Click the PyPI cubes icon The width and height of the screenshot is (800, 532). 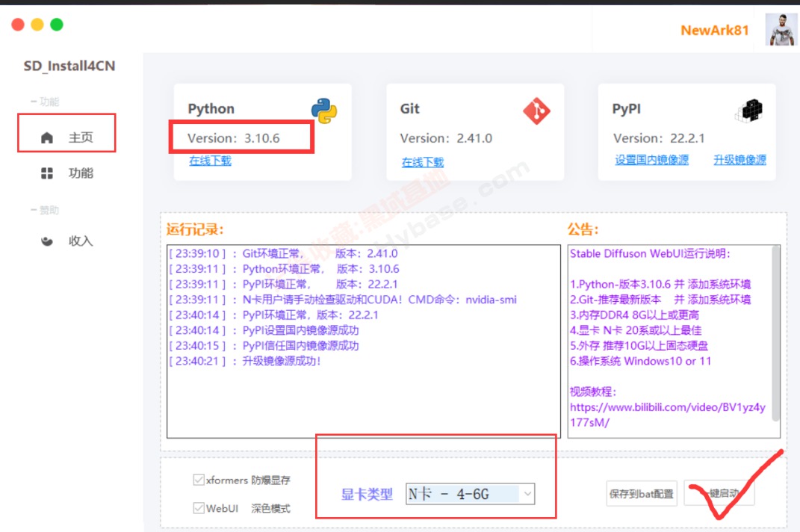click(x=749, y=111)
